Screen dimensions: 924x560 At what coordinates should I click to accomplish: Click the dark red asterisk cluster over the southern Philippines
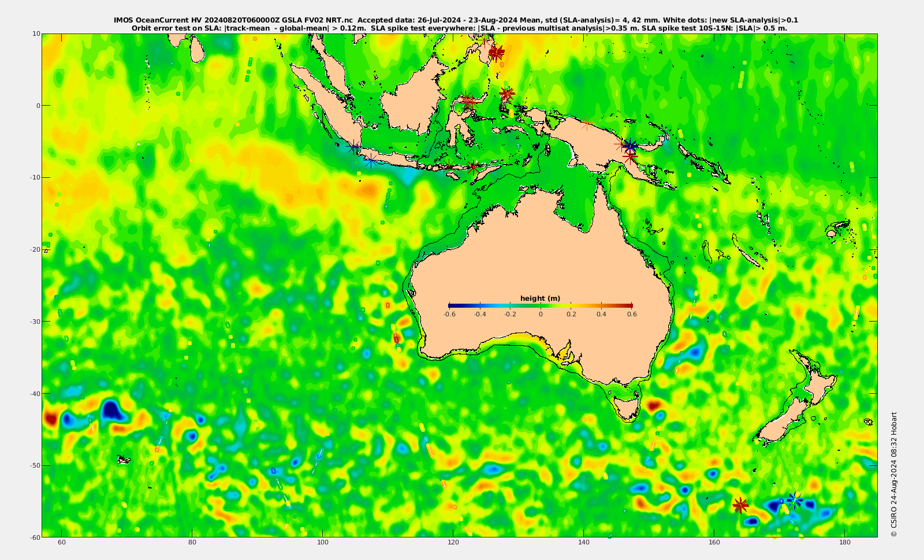[495, 53]
